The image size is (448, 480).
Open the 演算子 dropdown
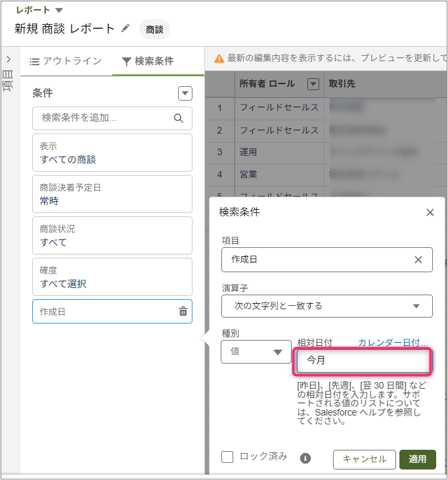click(x=327, y=306)
